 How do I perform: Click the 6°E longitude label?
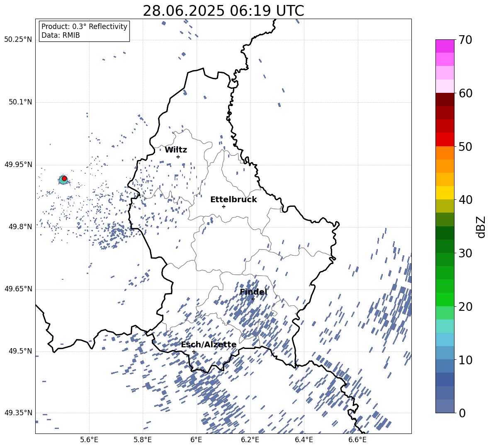point(196,440)
